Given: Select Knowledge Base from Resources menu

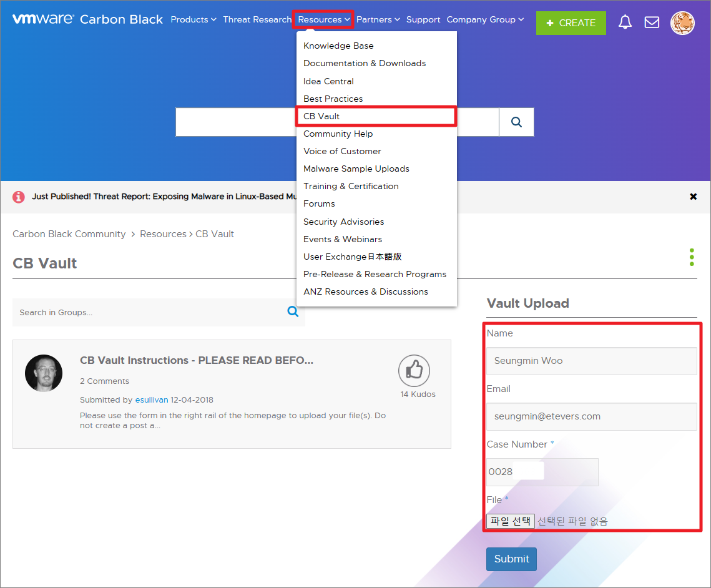Looking at the screenshot, I should (x=338, y=46).
